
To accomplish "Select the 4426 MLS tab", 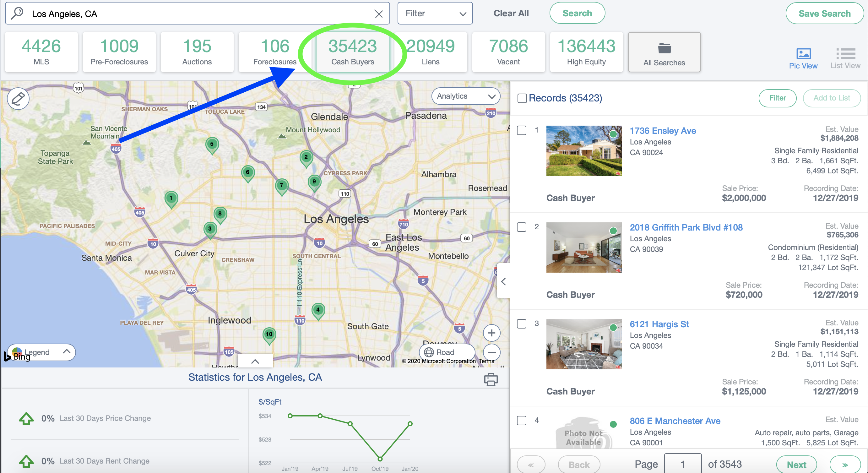I will (41, 52).
